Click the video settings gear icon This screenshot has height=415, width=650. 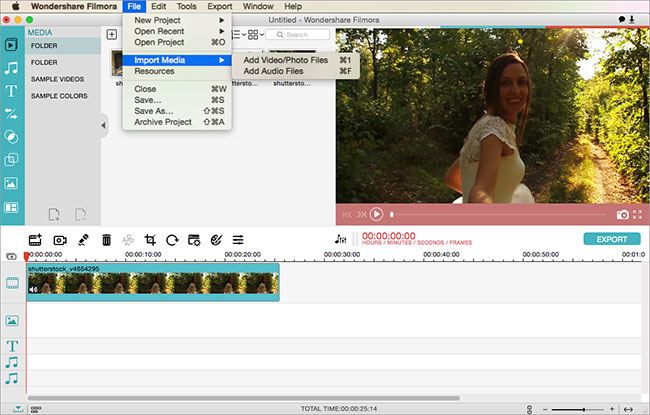coord(194,240)
